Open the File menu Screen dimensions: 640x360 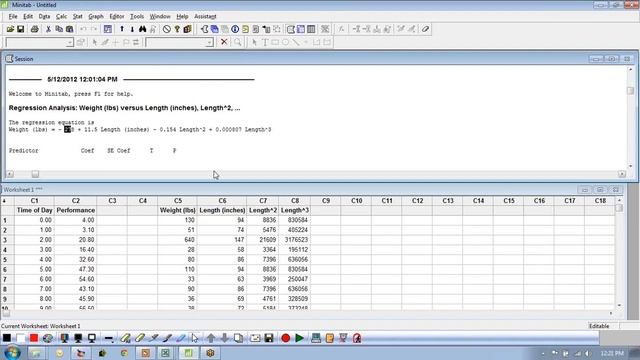(x=13, y=16)
